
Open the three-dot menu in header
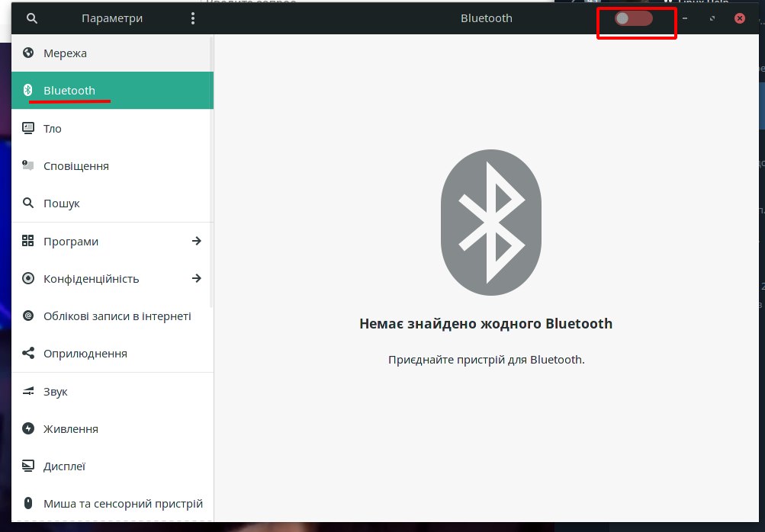point(193,18)
